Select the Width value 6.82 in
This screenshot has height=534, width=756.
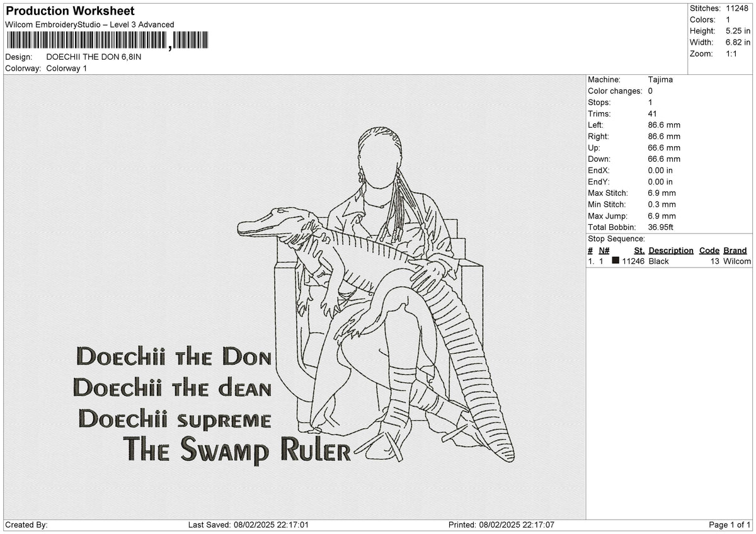click(738, 42)
